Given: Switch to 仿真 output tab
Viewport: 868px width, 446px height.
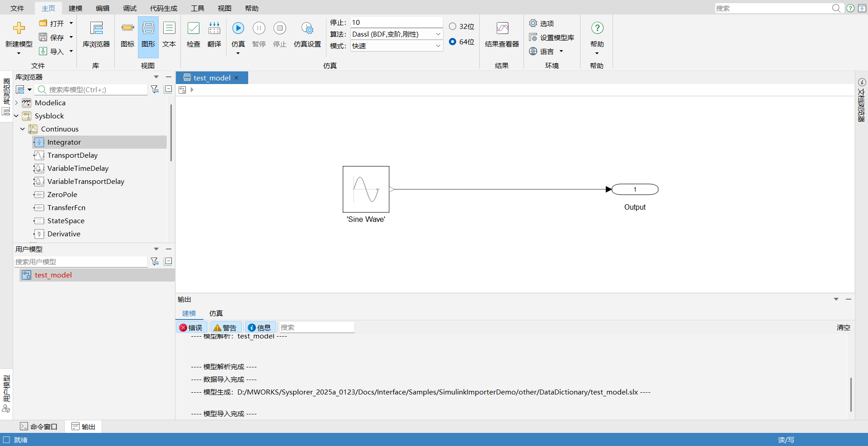Looking at the screenshot, I should pyautogui.click(x=216, y=313).
